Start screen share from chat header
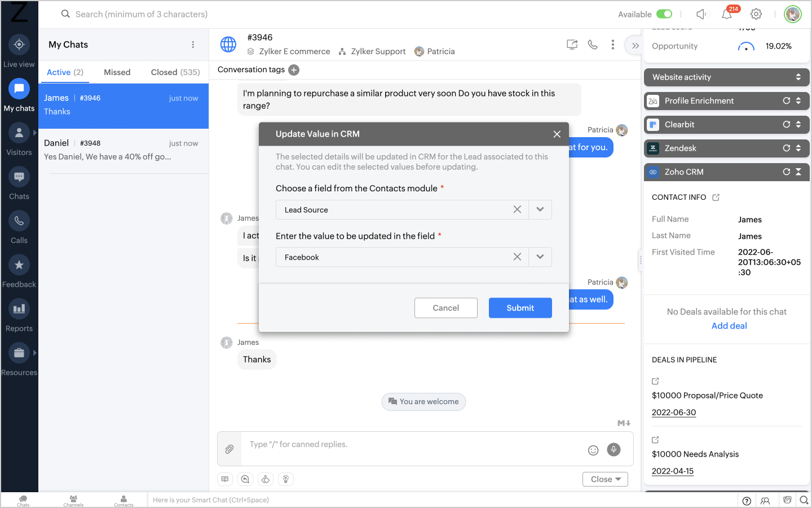The height and width of the screenshot is (508, 812). click(x=572, y=45)
